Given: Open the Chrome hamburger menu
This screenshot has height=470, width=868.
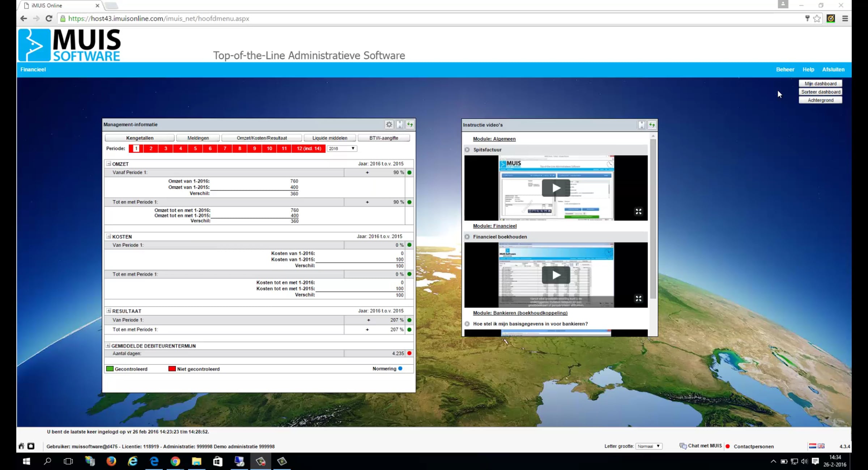Looking at the screenshot, I should (x=845, y=18).
